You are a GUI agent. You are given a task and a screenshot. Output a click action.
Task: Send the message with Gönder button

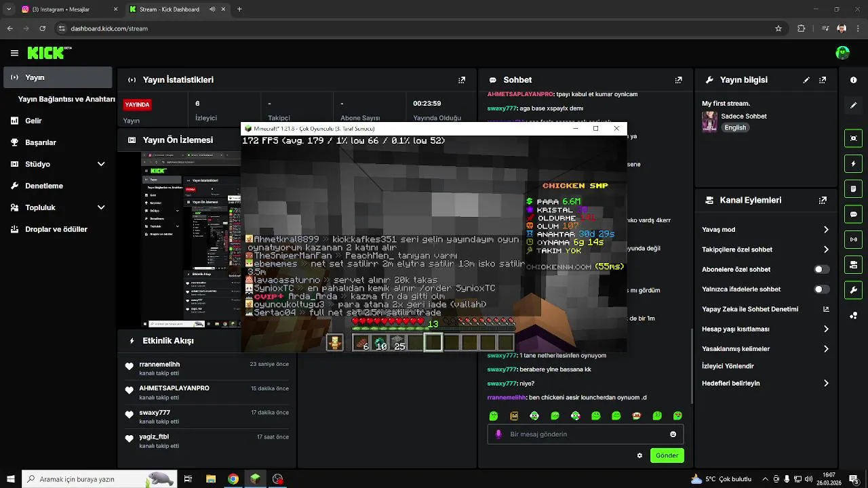click(667, 455)
